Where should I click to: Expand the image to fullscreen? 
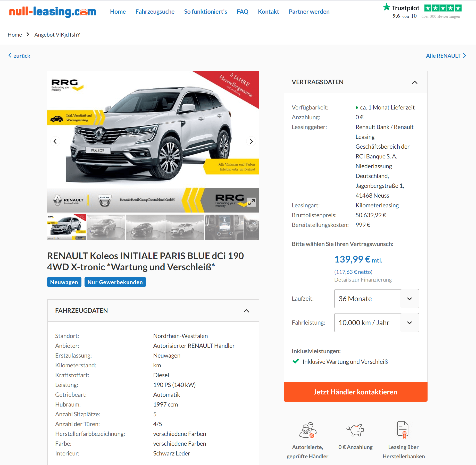[x=252, y=202]
